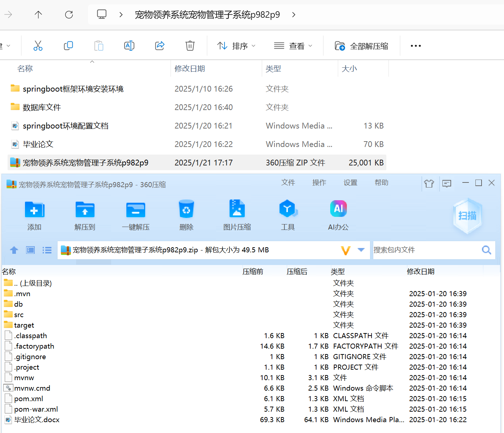Click 全部解压缩 extract all button

361,46
